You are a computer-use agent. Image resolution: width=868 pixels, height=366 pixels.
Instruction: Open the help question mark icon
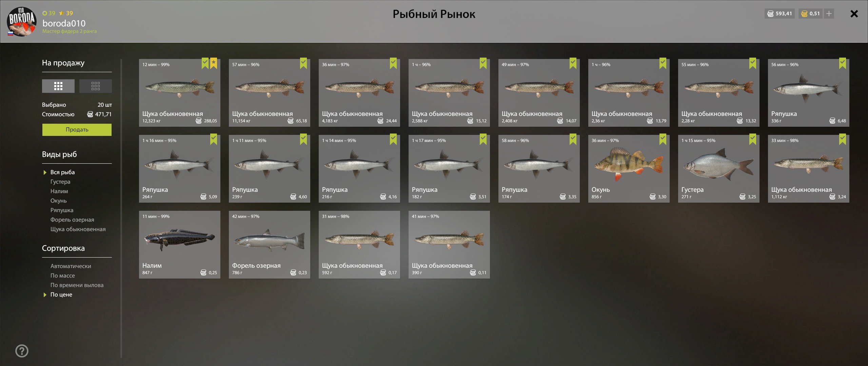(x=22, y=351)
